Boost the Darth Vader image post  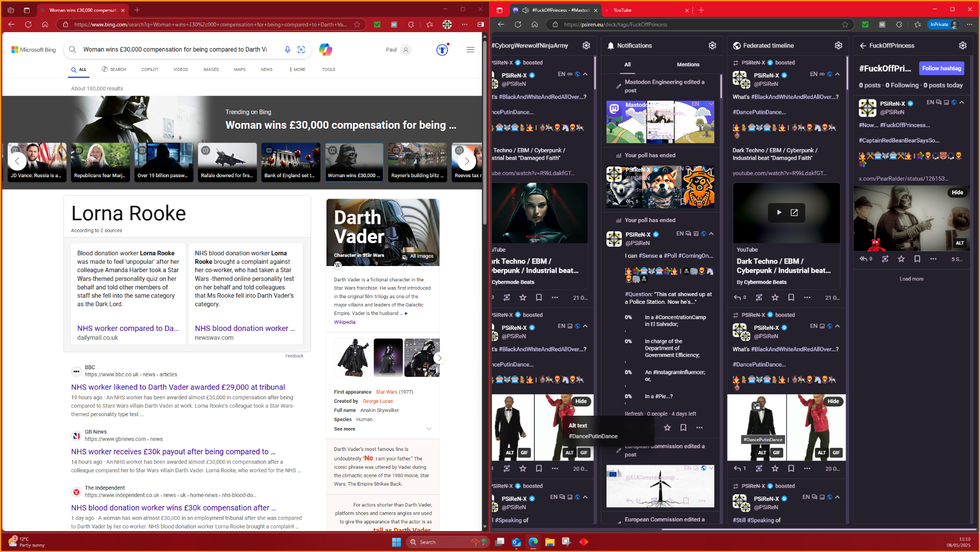click(x=885, y=259)
